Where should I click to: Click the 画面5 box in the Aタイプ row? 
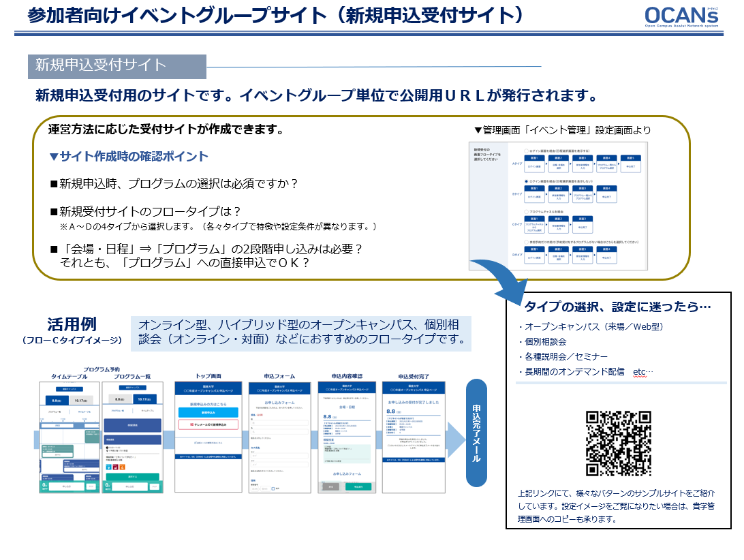click(630, 164)
